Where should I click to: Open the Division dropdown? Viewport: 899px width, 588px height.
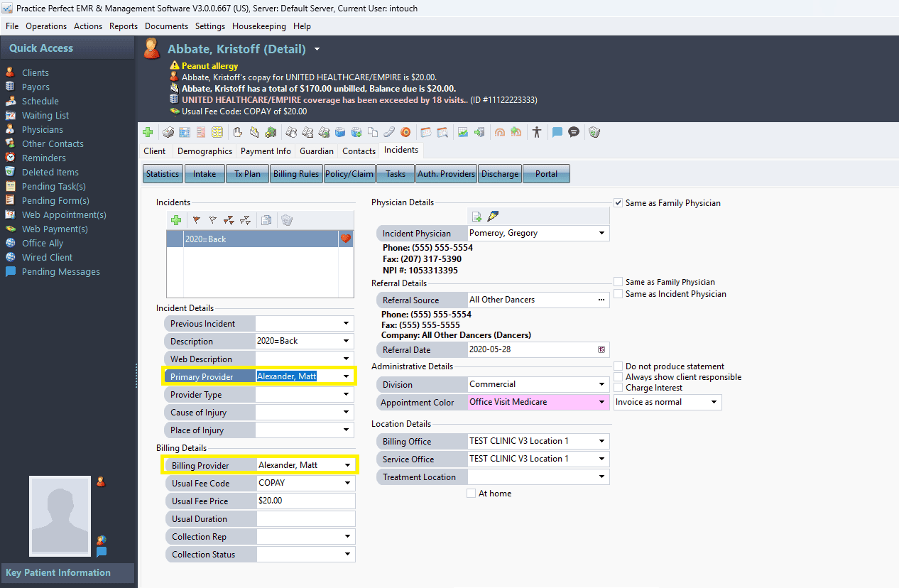602,384
